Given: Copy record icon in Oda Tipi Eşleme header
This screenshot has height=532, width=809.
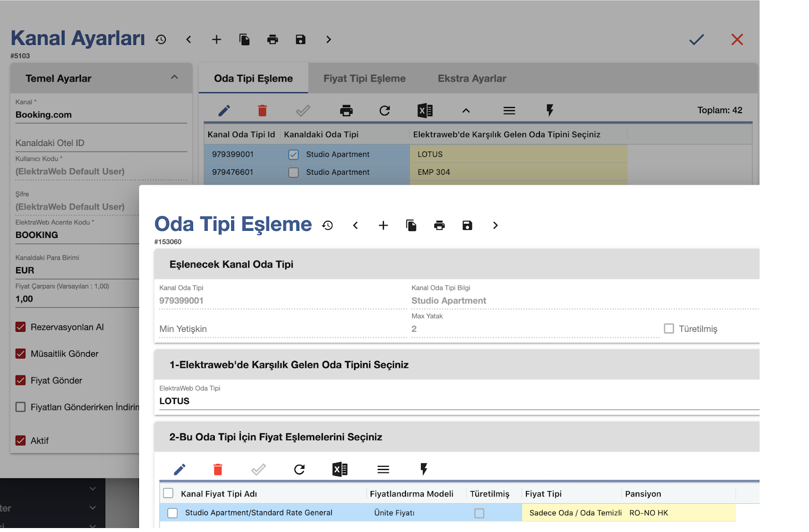Looking at the screenshot, I should [411, 225].
